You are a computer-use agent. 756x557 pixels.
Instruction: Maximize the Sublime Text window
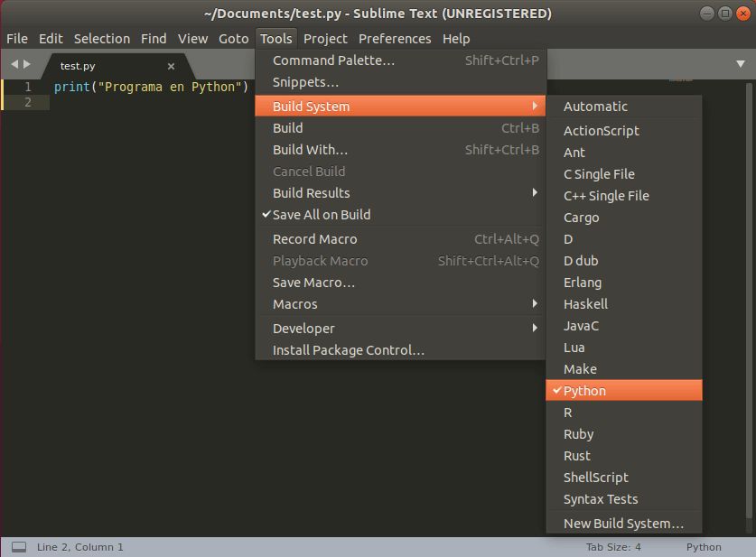coord(724,14)
